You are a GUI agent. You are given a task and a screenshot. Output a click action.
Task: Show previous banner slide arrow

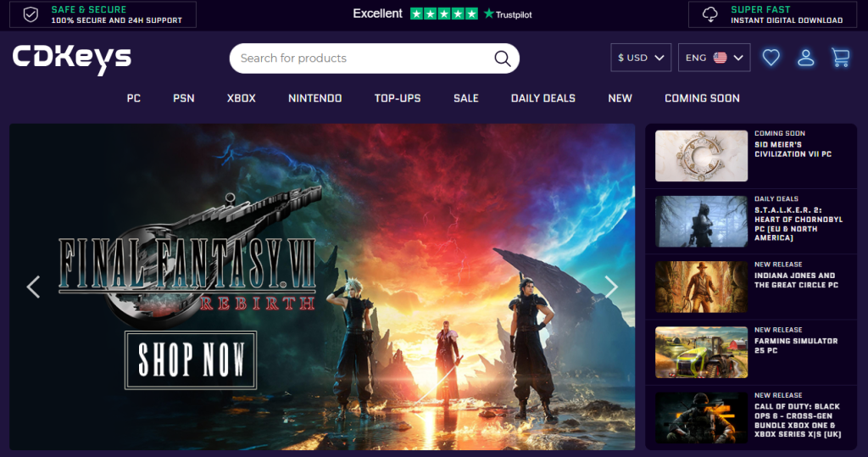click(x=33, y=287)
